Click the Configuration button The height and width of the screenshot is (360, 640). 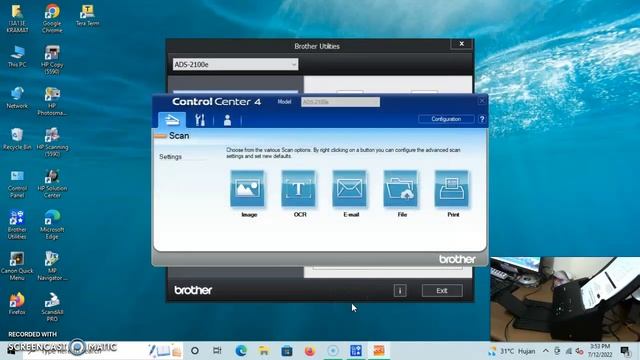click(x=446, y=119)
